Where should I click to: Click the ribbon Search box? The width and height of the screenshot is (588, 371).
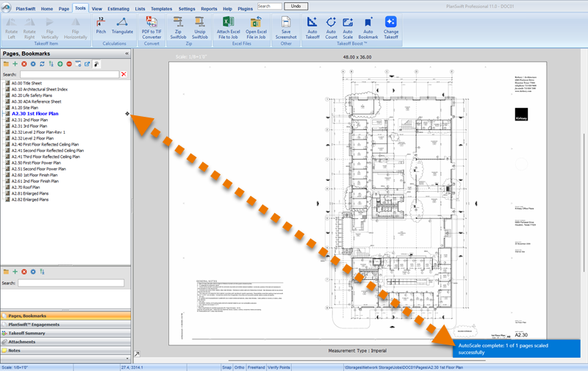[x=270, y=7]
